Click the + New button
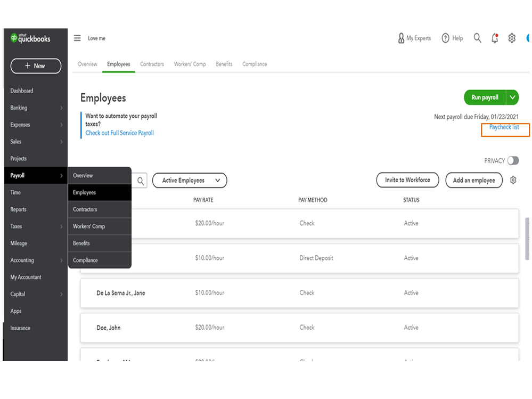Viewport: 532px width, 399px height. 36,66
